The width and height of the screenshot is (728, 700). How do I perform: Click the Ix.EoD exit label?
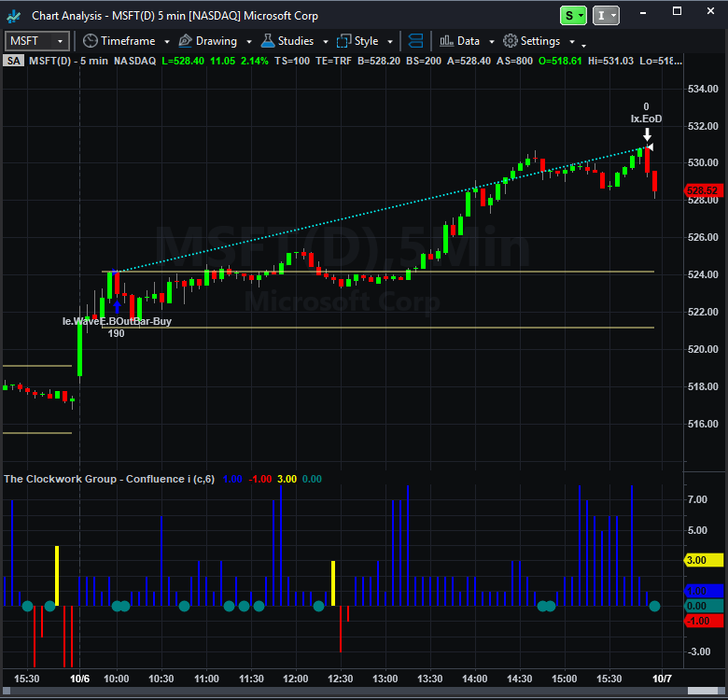(646, 119)
